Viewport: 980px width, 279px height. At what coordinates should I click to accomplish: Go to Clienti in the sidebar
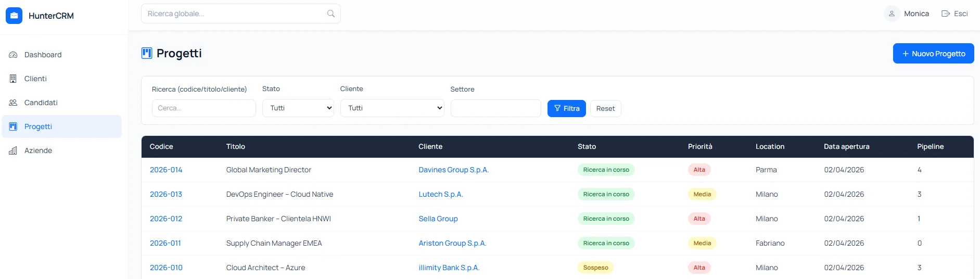click(62, 79)
